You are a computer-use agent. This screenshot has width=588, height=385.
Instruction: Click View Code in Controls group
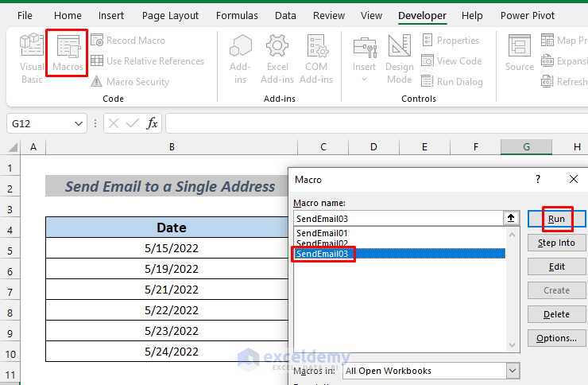coord(451,60)
